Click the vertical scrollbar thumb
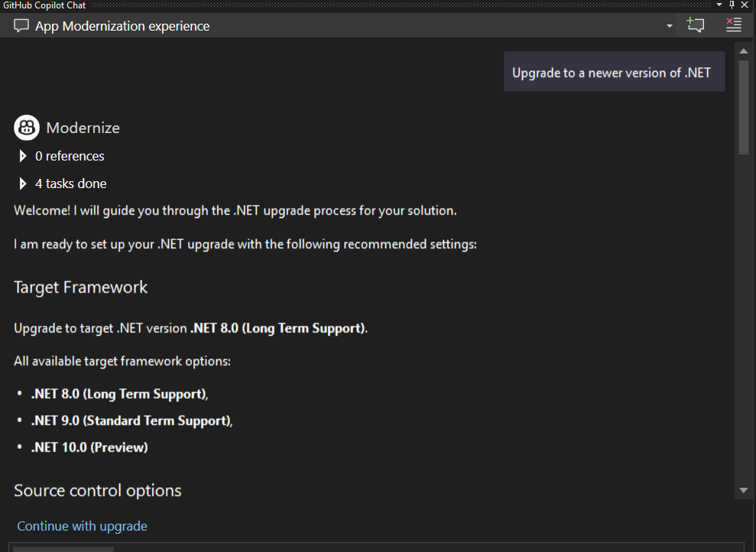 pos(744,107)
